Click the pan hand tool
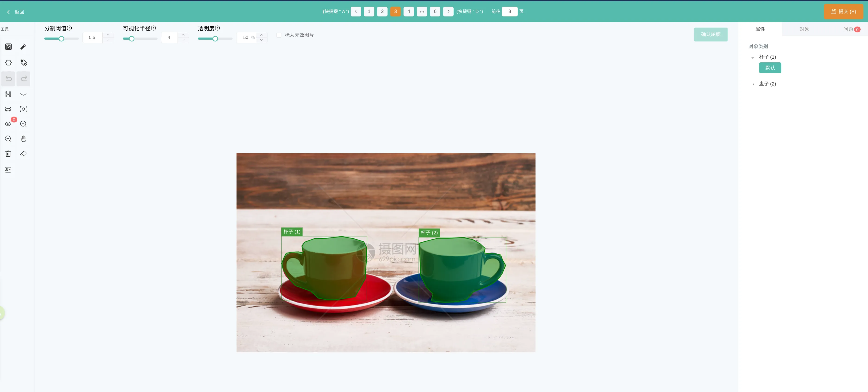 (23, 139)
